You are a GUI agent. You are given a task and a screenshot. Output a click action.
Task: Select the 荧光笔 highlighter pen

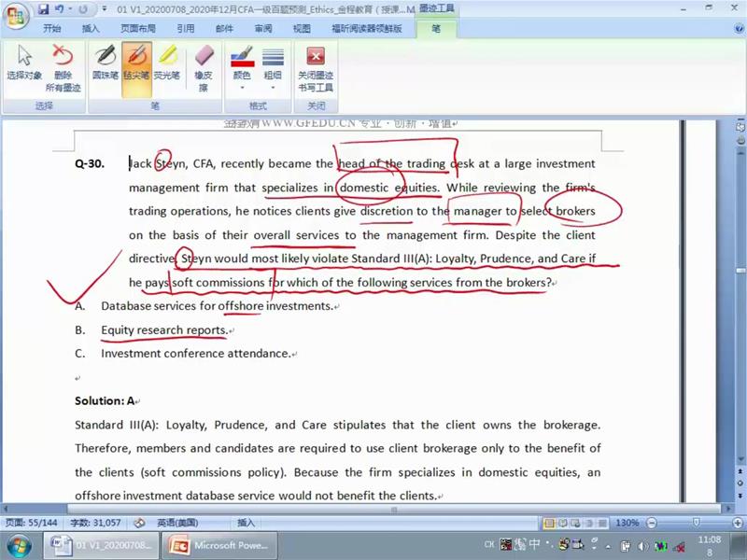(167, 63)
